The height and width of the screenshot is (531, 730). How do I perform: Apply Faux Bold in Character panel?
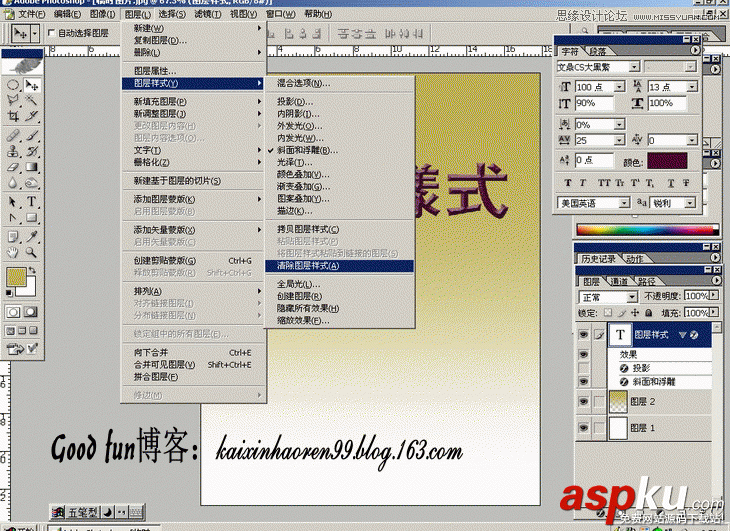point(568,183)
